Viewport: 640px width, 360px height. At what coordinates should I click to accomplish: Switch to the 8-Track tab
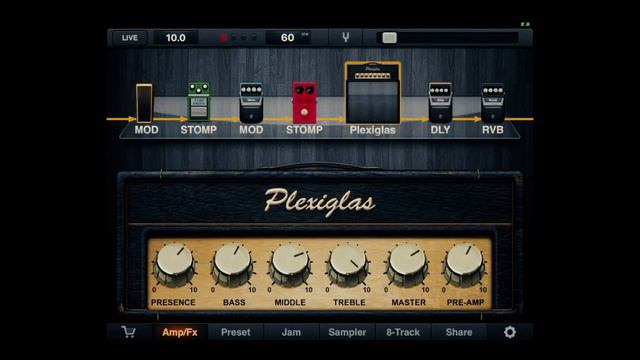pos(403,332)
